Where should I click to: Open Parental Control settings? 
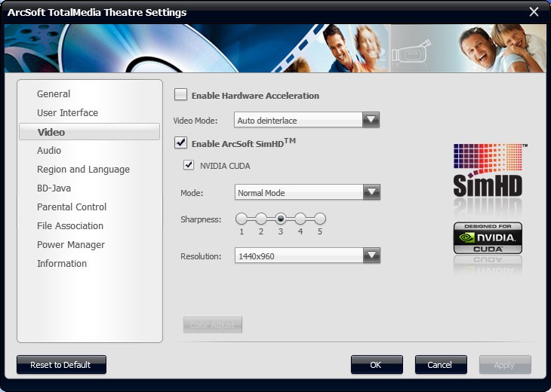(x=72, y=207)
